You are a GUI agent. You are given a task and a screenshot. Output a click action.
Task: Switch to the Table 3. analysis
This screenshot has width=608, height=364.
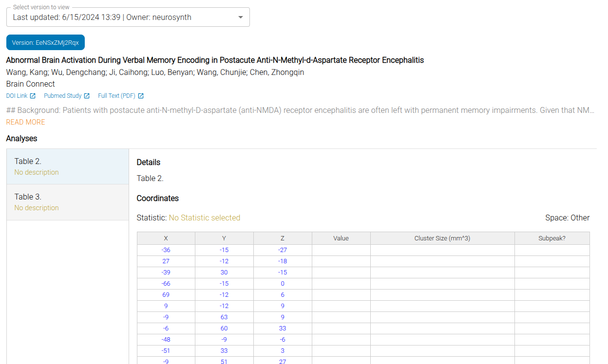(x=67, y=202)
